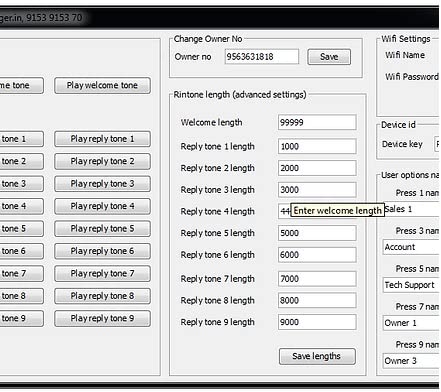
Task: Click the partially visible tone 1 button
Action: 21,139
